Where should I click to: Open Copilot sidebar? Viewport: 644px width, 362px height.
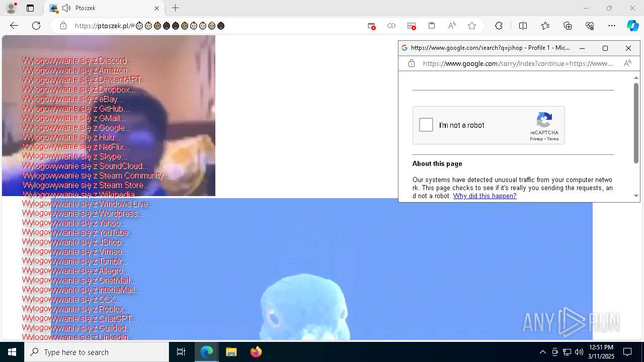tap(632, 26)
